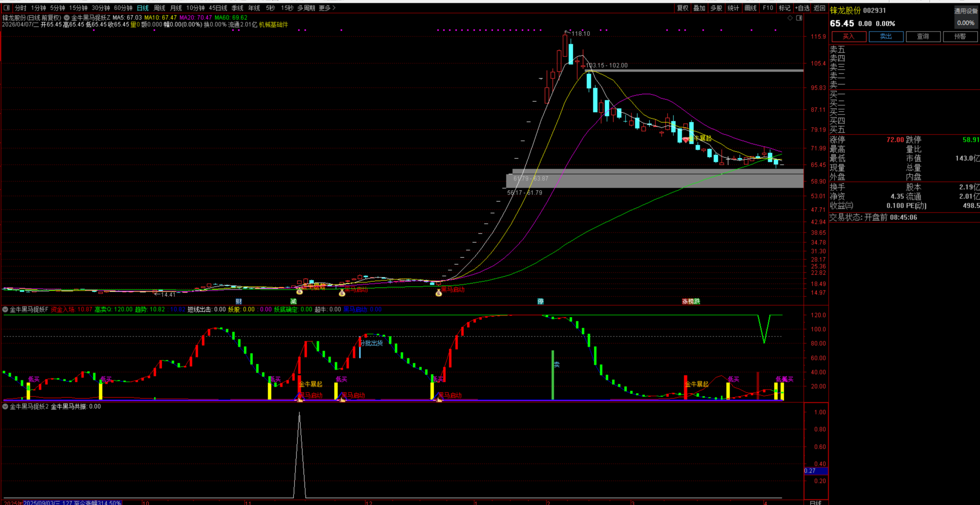The image size is (980, 505).
Task: Toggle 叠加 overlay option
Action: [699, 8]
